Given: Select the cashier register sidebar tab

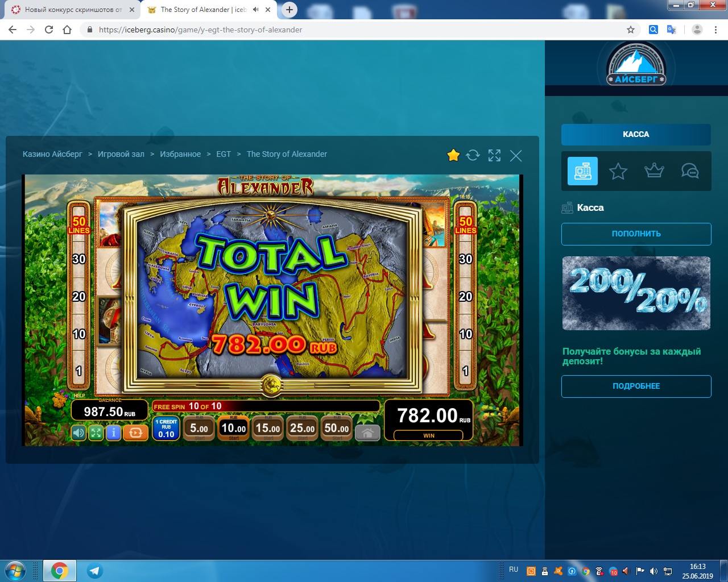Looking at the screenshot, I should (x=582, y=171).
